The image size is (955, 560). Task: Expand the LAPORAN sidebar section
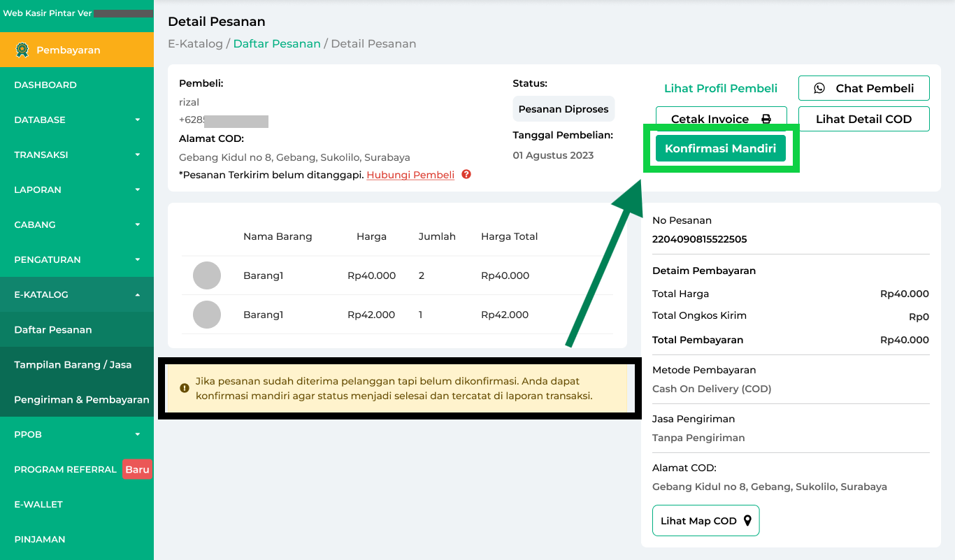[137, 189]
